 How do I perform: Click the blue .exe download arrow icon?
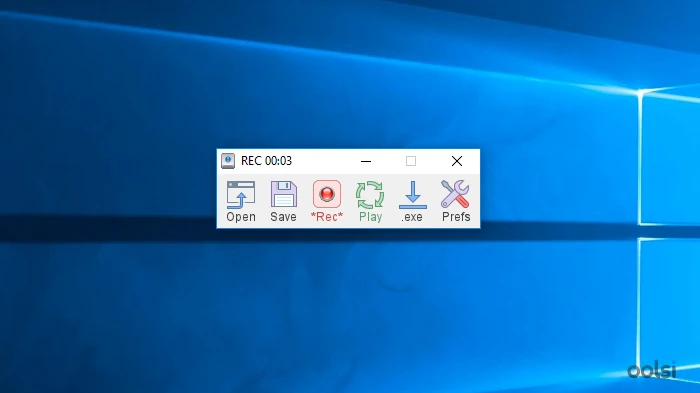[412, 195]
